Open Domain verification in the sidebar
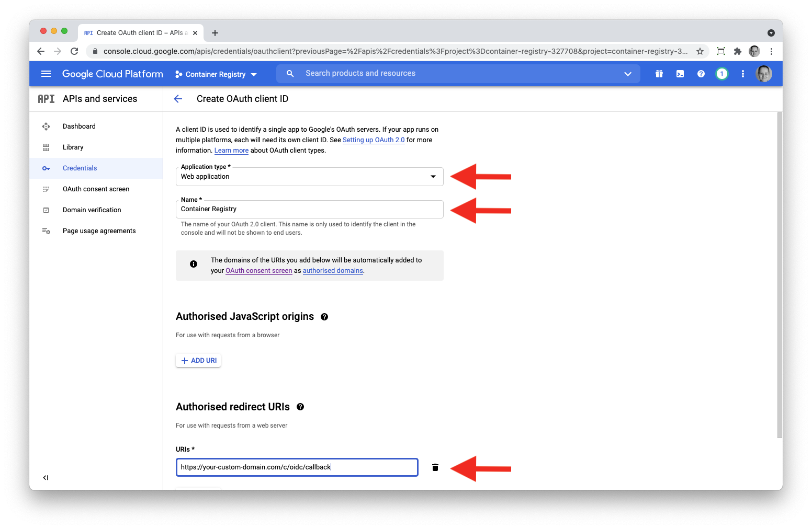Image resolution: width=812 pixels, height=529 pixels. 96,210
